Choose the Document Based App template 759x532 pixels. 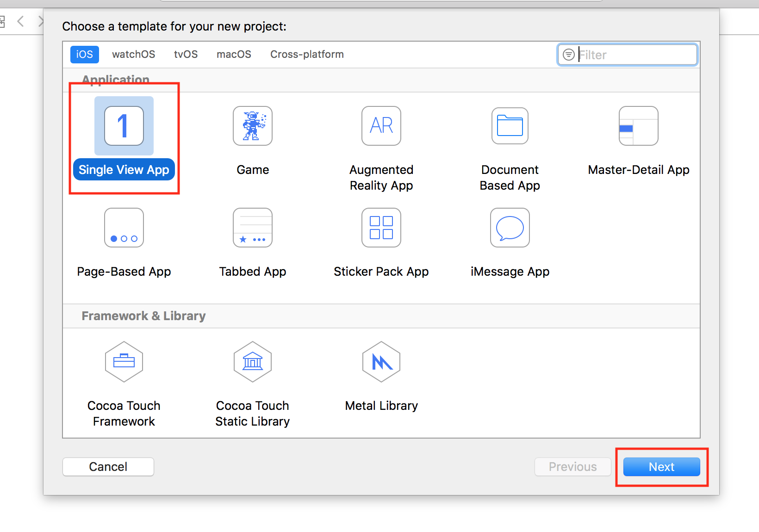(510, 126)
